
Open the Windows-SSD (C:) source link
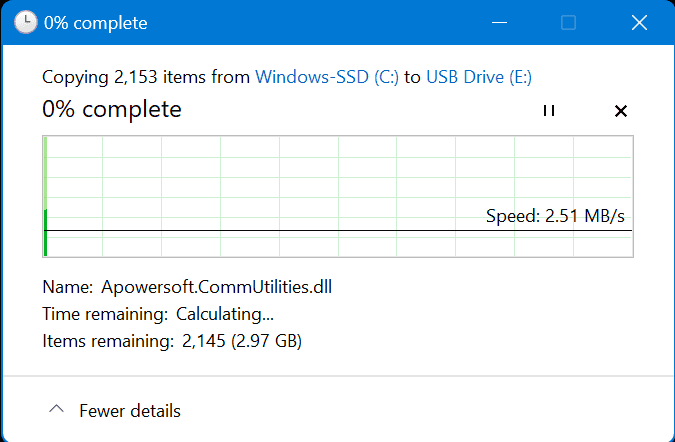[x=328, y=76]
